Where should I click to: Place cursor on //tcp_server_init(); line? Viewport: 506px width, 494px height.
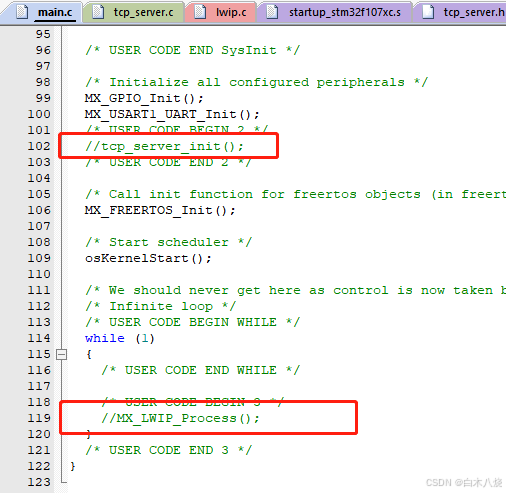coord(164,146)
